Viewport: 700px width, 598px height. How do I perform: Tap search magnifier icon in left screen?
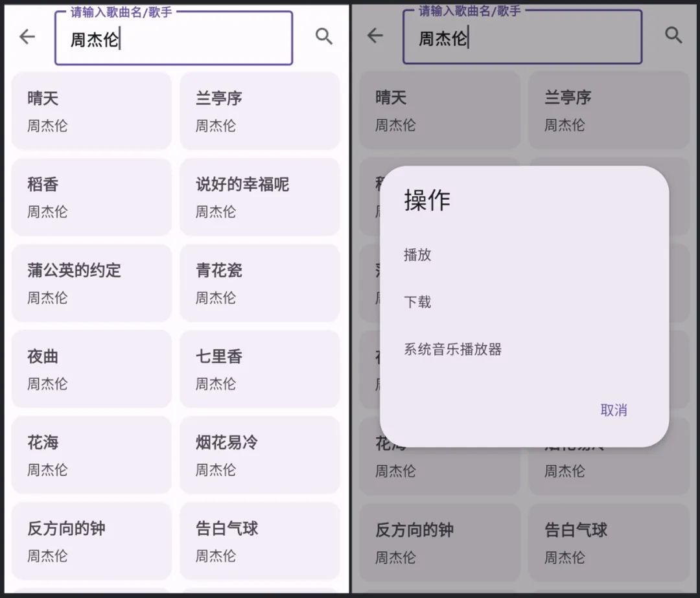pos(323,36)
